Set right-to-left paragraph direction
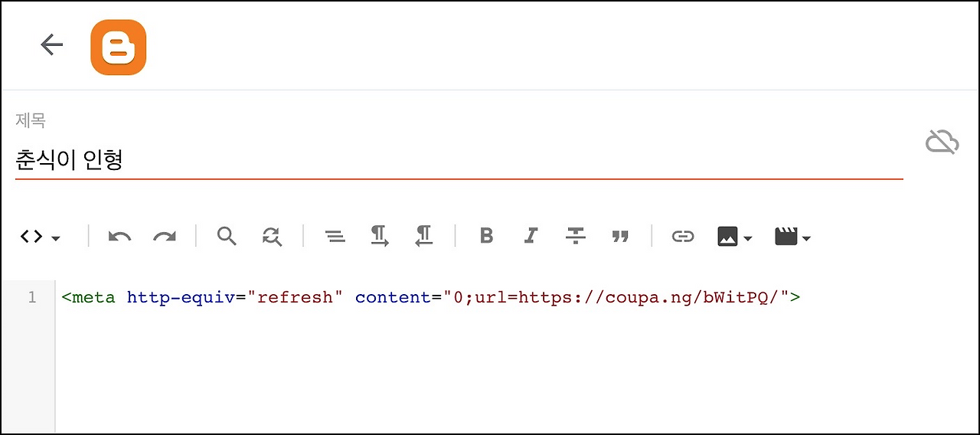This screenshot has width=980, height=435. (423, 236)
